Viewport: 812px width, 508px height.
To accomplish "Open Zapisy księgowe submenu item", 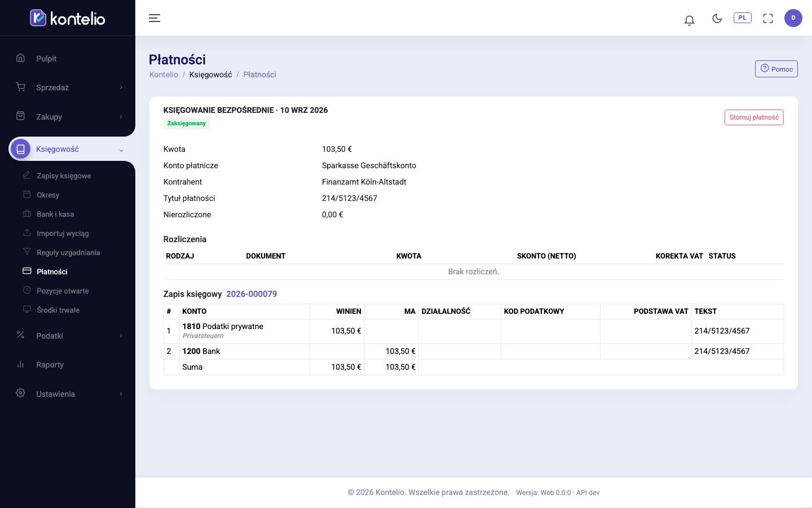I will coord(64,176).
